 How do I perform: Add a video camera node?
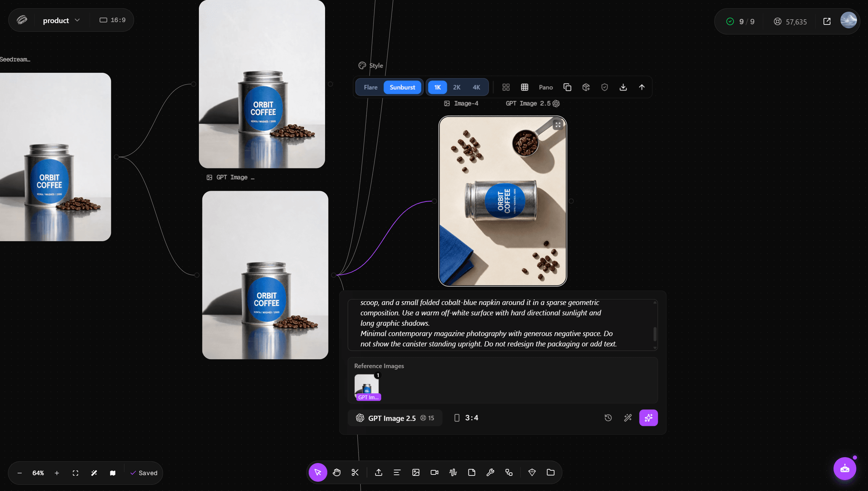434,472
